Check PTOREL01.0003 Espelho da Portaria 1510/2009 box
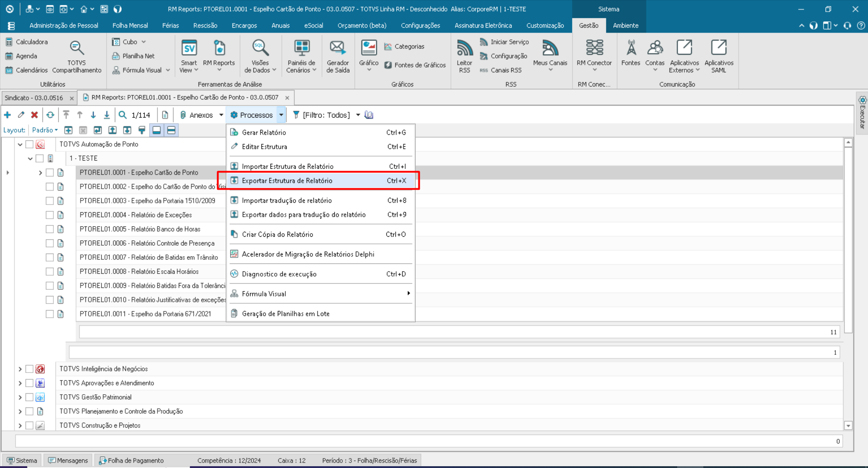This screenshot has width=868, height=468. tap(50, 201)
